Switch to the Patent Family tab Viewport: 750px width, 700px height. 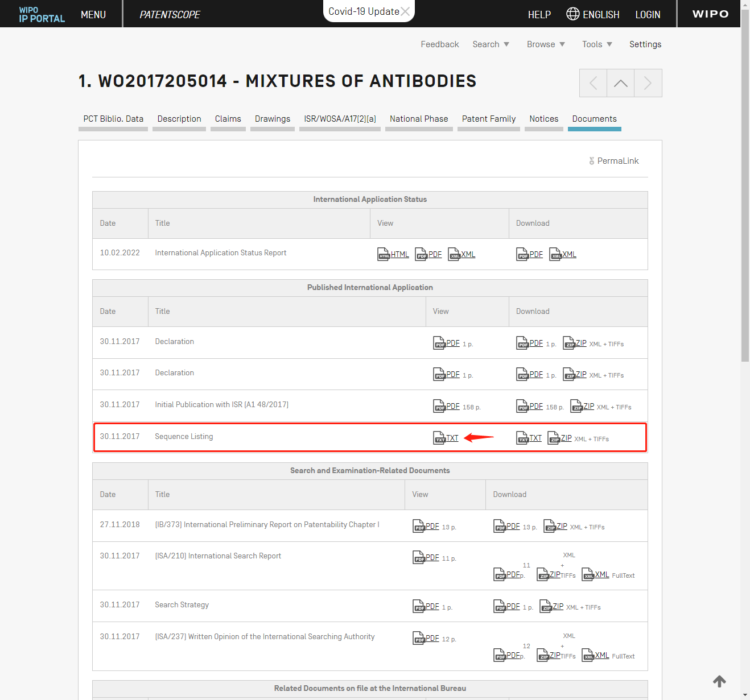tap(488, 119)
